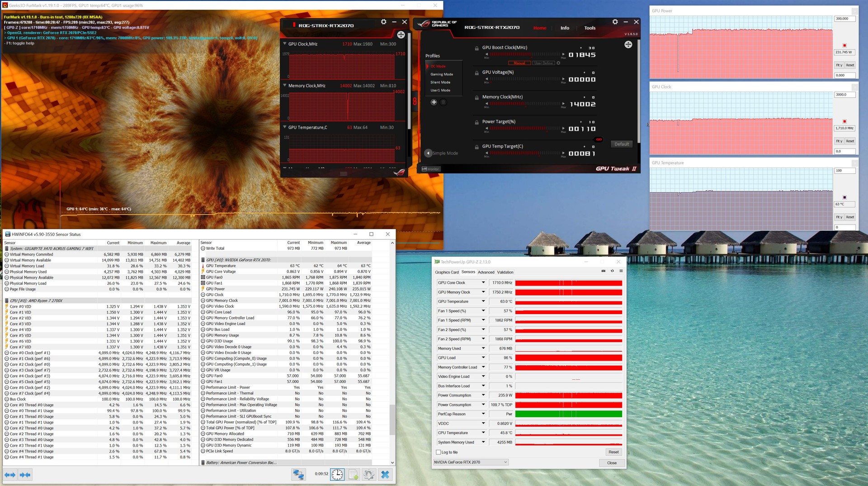
Task: Click HWiNFO save log sheet icon
Action: [354, 474]
